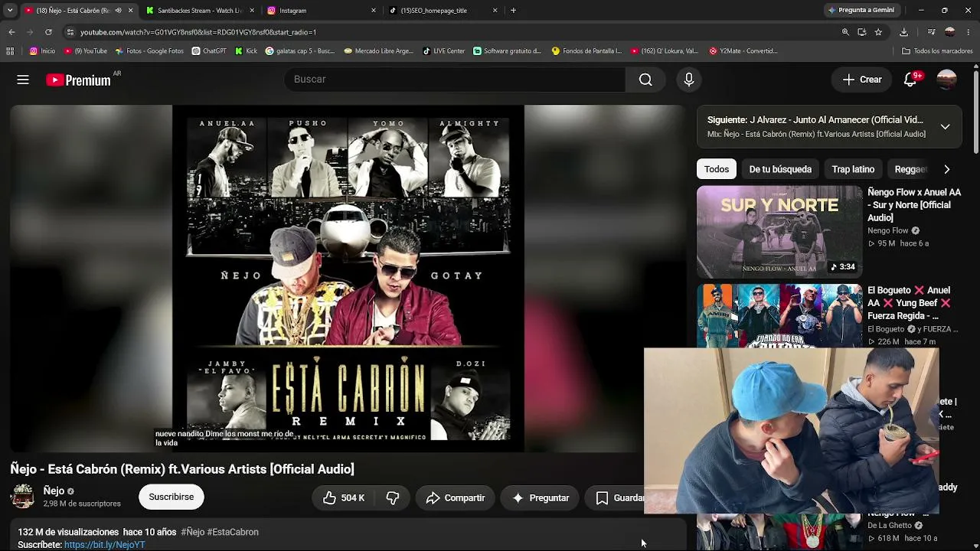Open the browser downloads icon
The height and width of the screenshot is (551, 980).
(x=903, y=32)
